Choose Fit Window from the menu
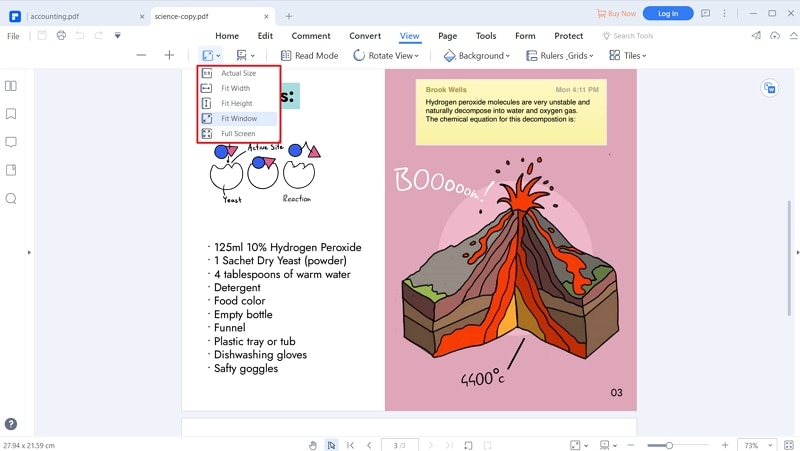800x451 pixels. (x=239, y=118)
